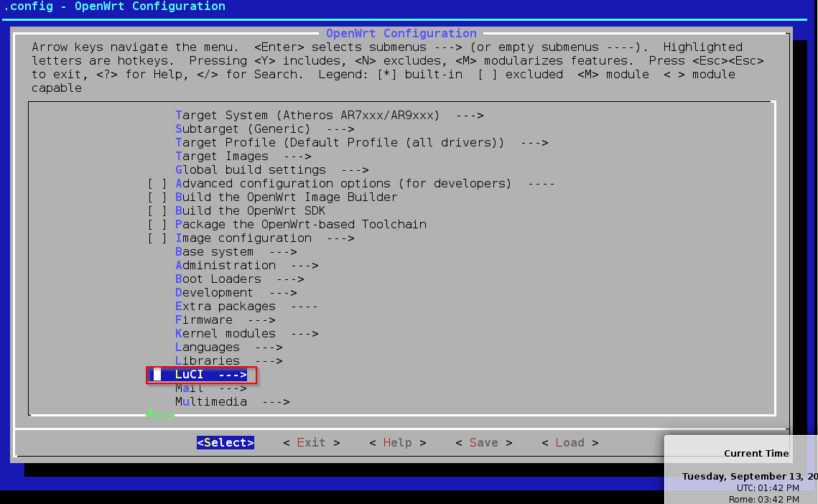This screenshot has width=818, height=504.
Task: Enable Package the OpenWrt-based Toolchain checkbox
Action: [157, 225]
